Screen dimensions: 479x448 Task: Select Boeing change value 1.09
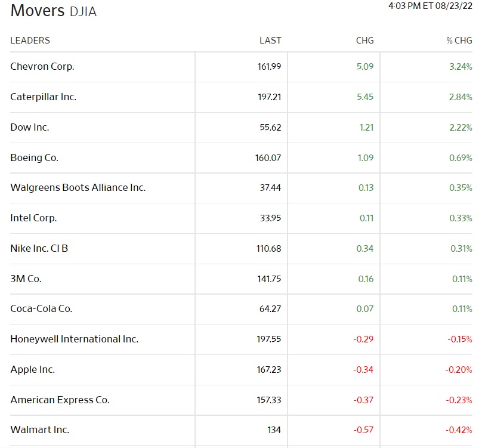click(x=366, y=157)
